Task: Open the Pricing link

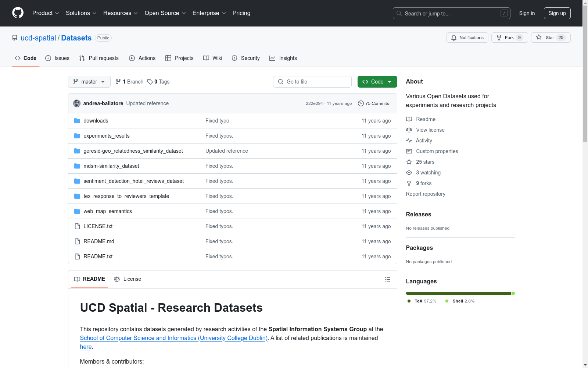Action: [241, 13]
